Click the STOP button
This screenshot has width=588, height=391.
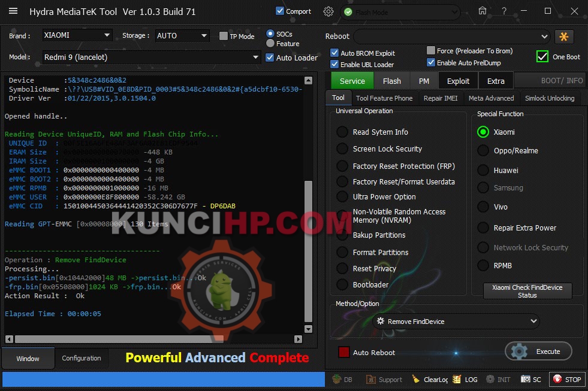[x=567, y=380]
